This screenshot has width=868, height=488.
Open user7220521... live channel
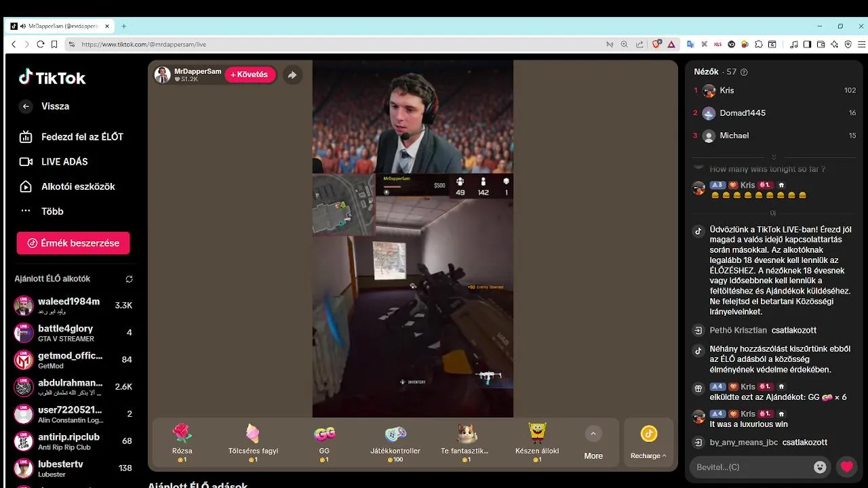click(x=73, y=414)
